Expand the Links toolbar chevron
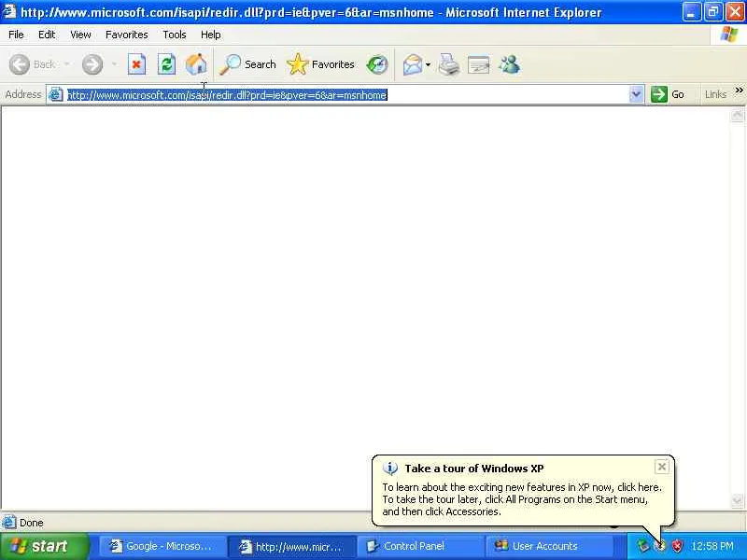The width and height of the screenshot is (747, 560). [739, 91]
